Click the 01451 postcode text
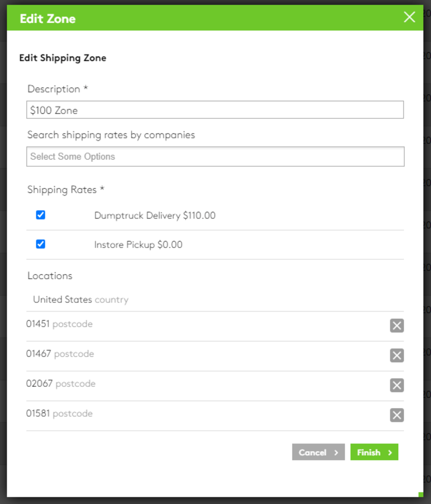Viewport: 431px width, 504px height. coord(60,324)
